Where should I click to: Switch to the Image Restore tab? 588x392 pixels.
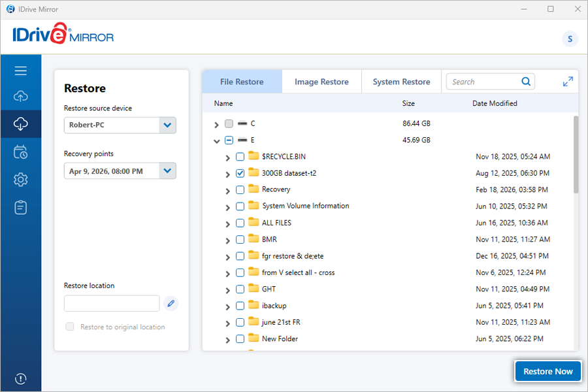[321, 82]
